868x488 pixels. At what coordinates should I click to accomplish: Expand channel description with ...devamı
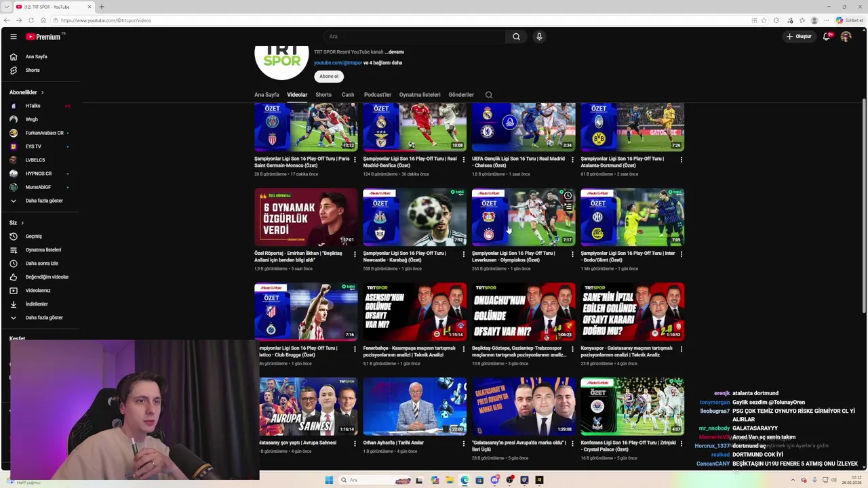pos(395,52)
